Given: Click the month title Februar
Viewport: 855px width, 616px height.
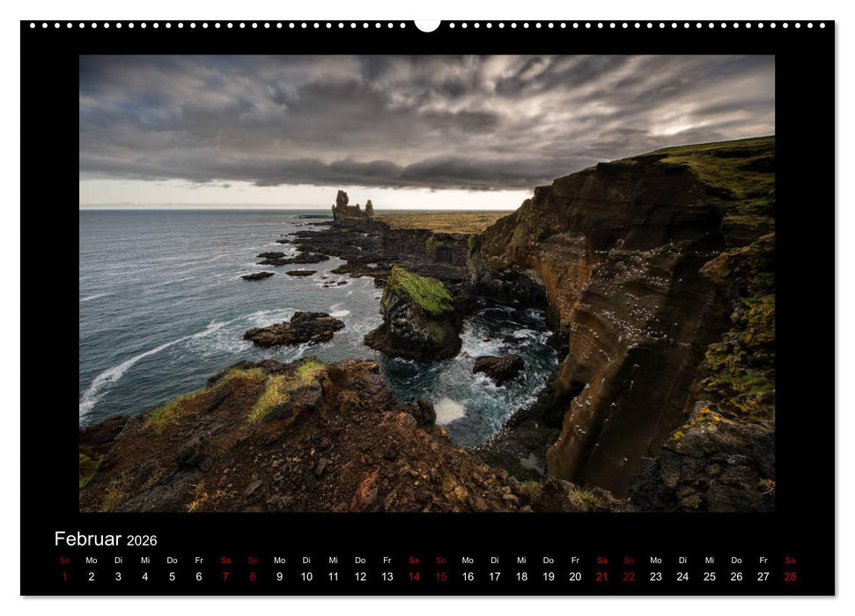Looking at the screenshot, I should pos(87,539).
